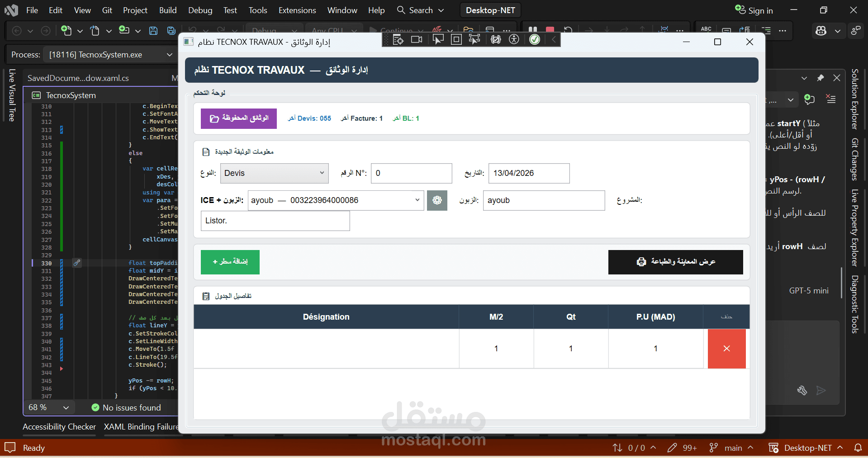Open الوثائق المحفوظة purple saved documents button

point(239,118)
